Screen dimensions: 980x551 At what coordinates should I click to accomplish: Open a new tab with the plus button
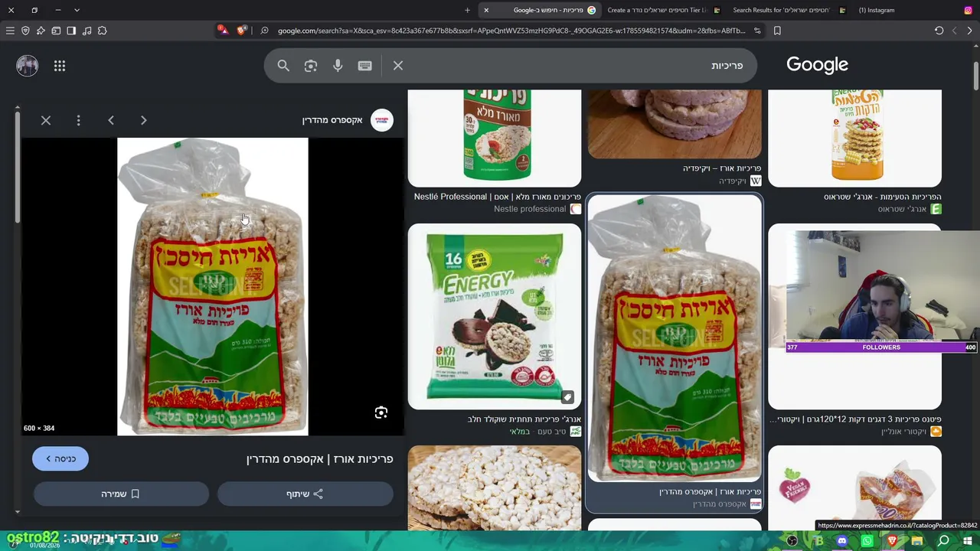(x=467, y=10)
